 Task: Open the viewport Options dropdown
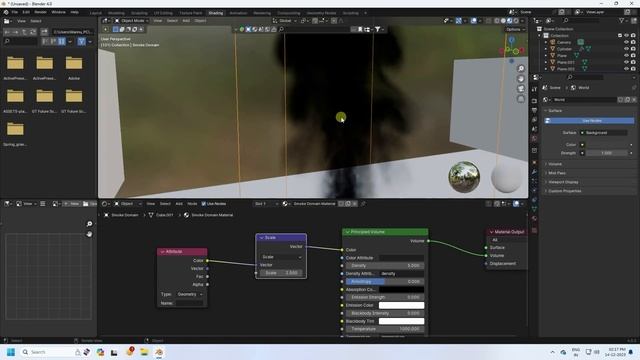[515, 29]
